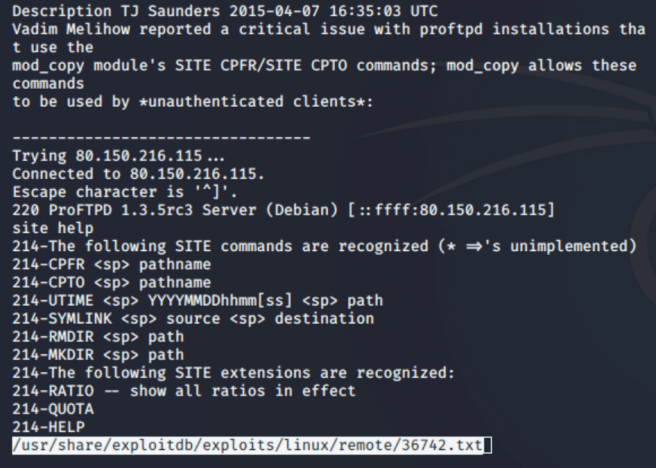The width and height of the screenshot is (656, 468).
Task: Click the 'Escape character is' line
Action: click(x=112, y=191)
